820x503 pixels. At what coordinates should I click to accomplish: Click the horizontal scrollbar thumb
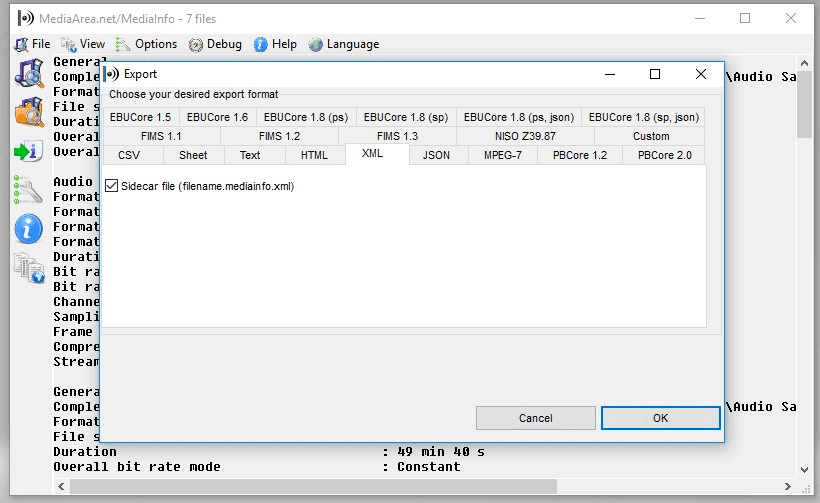[313, 487]
